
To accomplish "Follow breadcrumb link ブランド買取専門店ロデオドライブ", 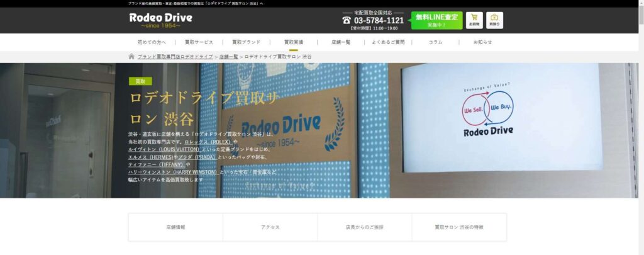I will (x=175, y=57).
